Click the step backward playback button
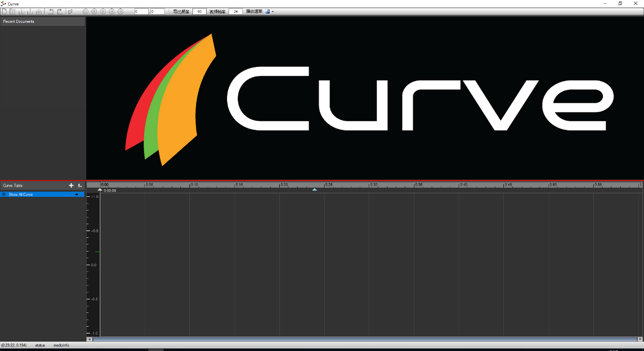 click(x=94, y=11)
